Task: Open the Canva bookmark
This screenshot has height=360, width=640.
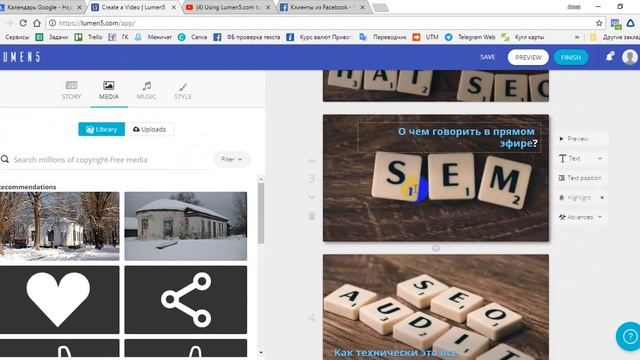Action: pos(193,37)
